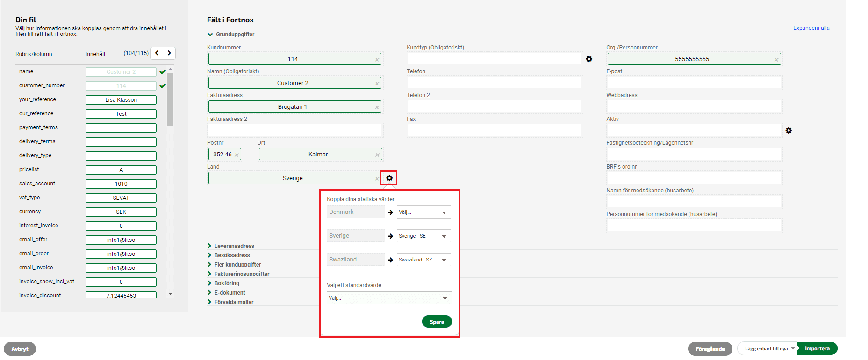Select empty payment_terms content box
The height and width of the screenshot is (360, 868).
tap(121, 128)
